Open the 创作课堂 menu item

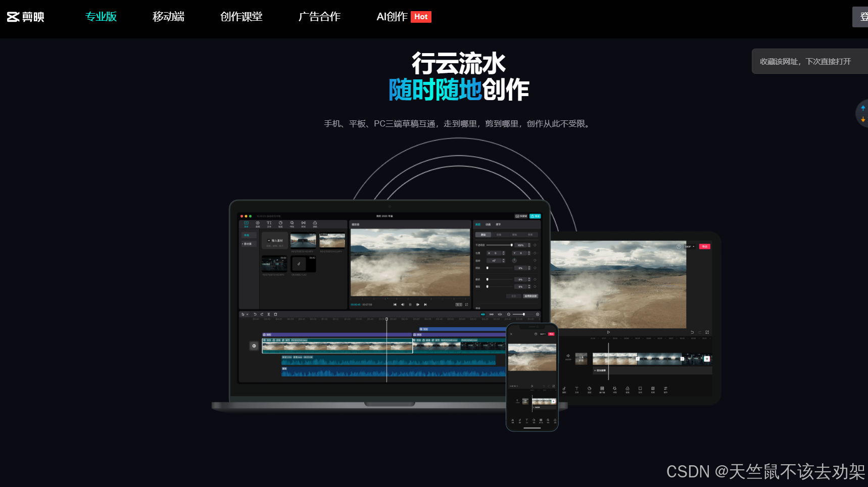tap(241, 17)
